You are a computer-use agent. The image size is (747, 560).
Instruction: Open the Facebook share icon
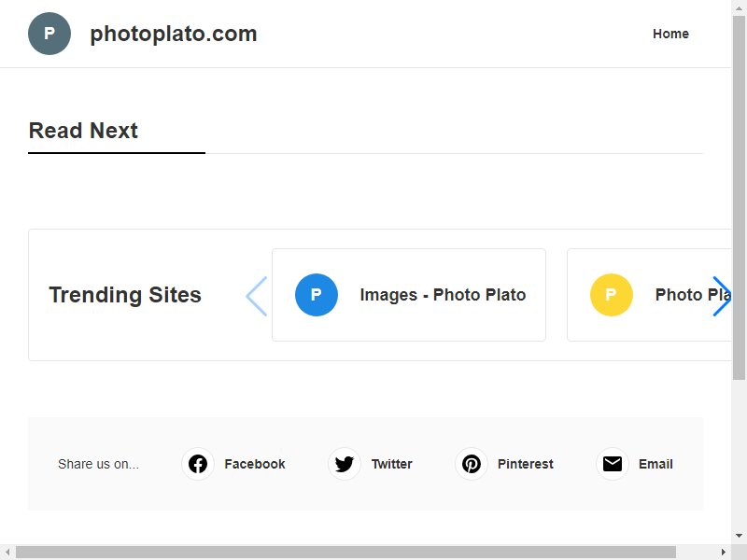tap(198, 464)
